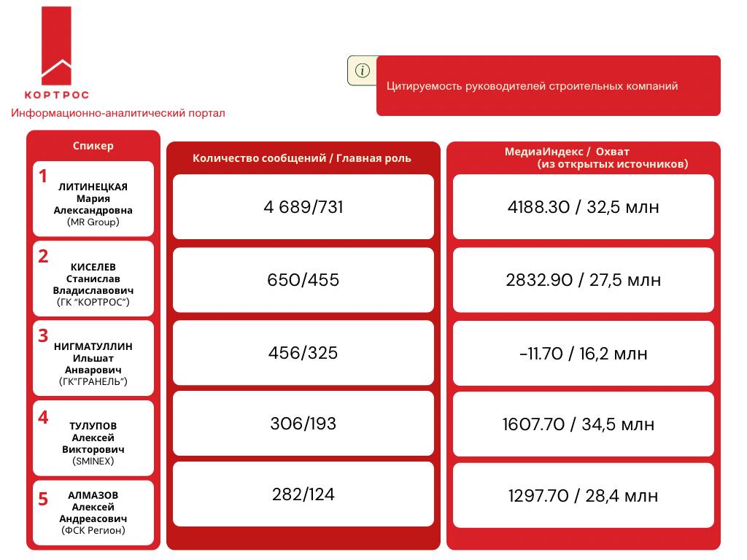Click the value 282/124

[303, 494]
